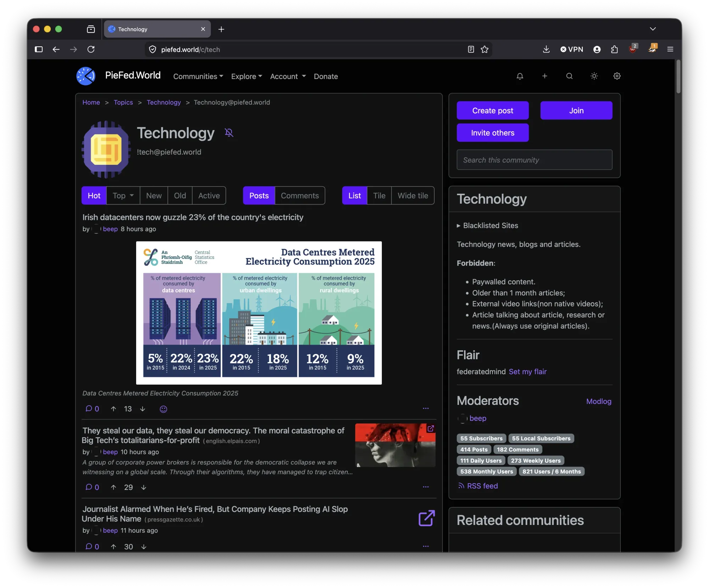Select Hot sort option
The height and width of the screenshot is (588, 709).
click(94, 196)
